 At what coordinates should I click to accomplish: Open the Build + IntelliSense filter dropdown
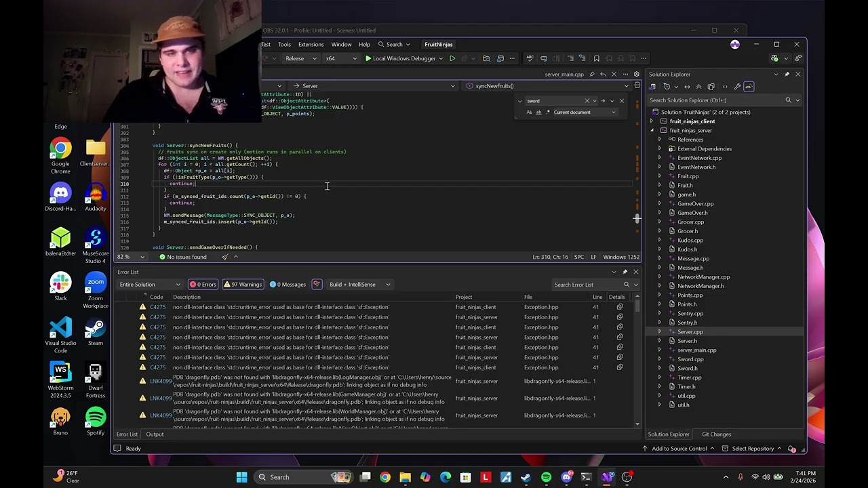(360, 285)
